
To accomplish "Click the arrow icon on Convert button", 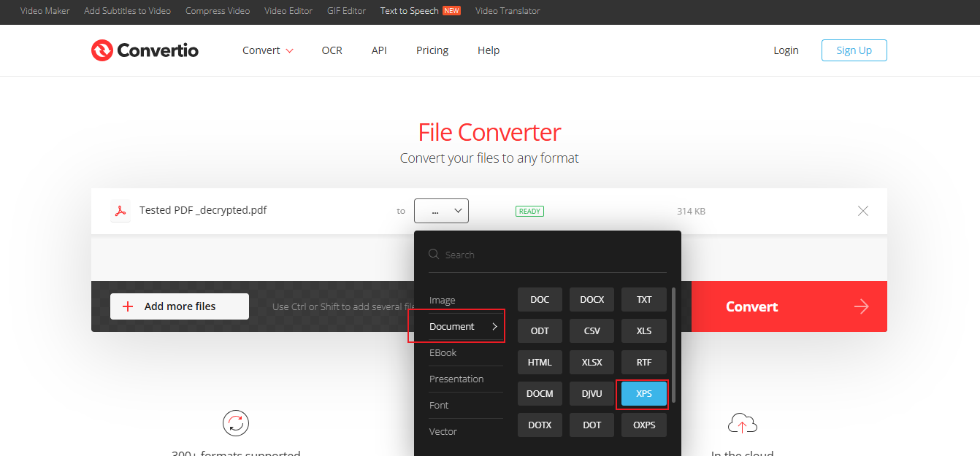I will [861, 306].
